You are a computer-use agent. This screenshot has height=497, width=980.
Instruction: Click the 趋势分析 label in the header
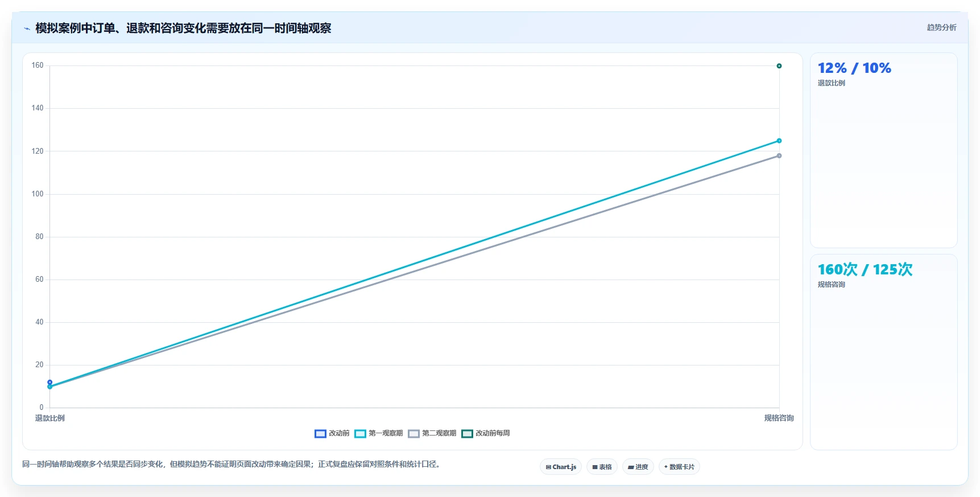[941, 27]
